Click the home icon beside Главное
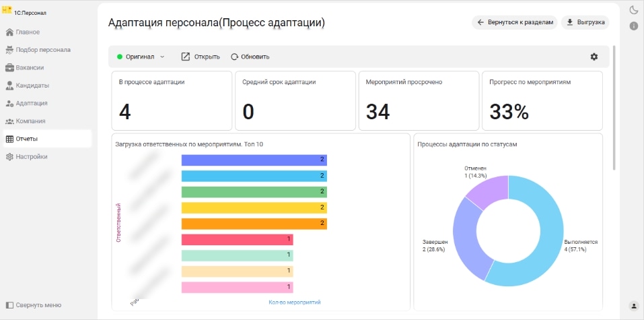The height and width of the screenshot is (320, 644). coord(10,32)
